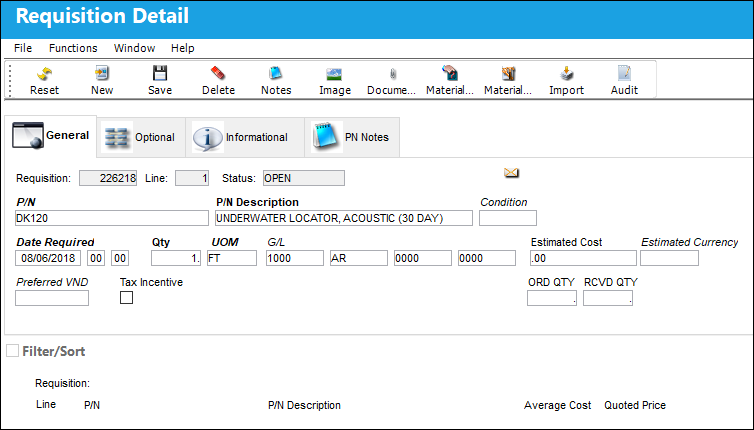Screen dimensions: 754x430
Task: Switch to the PN Notes tab
Action: point(352,137)
